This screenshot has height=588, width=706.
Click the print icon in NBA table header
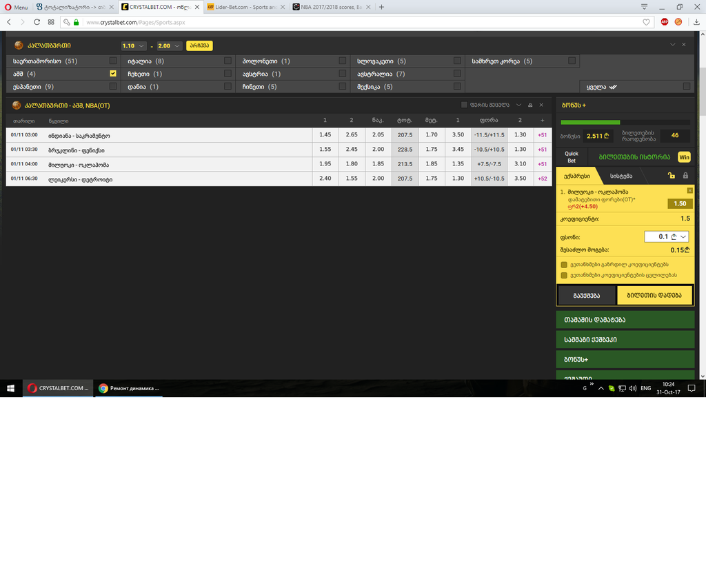530,105
